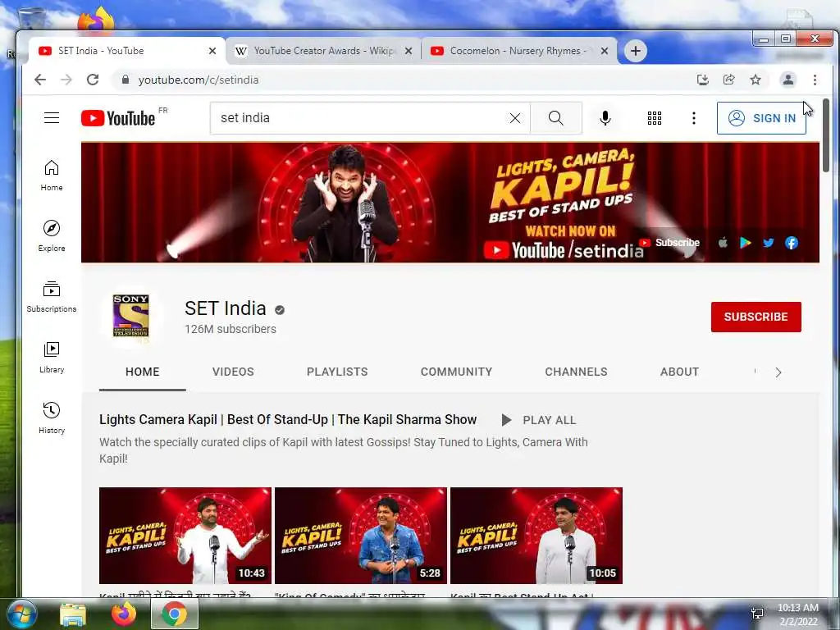The width and height of the screenshot is (840, 630).
Task: Open YouTube settings three-dot menu
Action: click(x=694, y=118)
